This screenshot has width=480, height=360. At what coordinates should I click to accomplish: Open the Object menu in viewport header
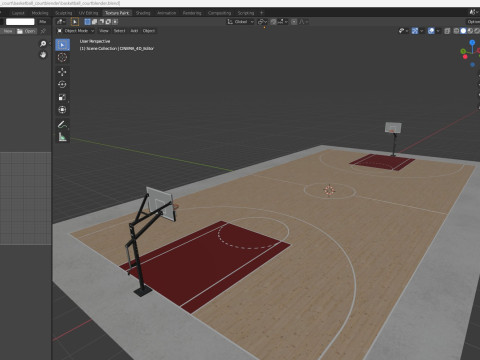(149, 31)
